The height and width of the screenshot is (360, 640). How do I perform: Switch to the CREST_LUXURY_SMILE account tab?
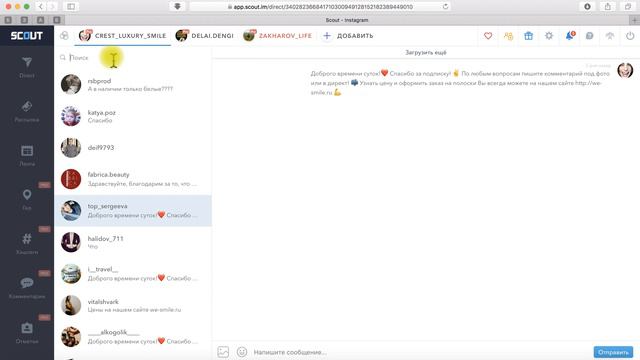coord(122,36)
